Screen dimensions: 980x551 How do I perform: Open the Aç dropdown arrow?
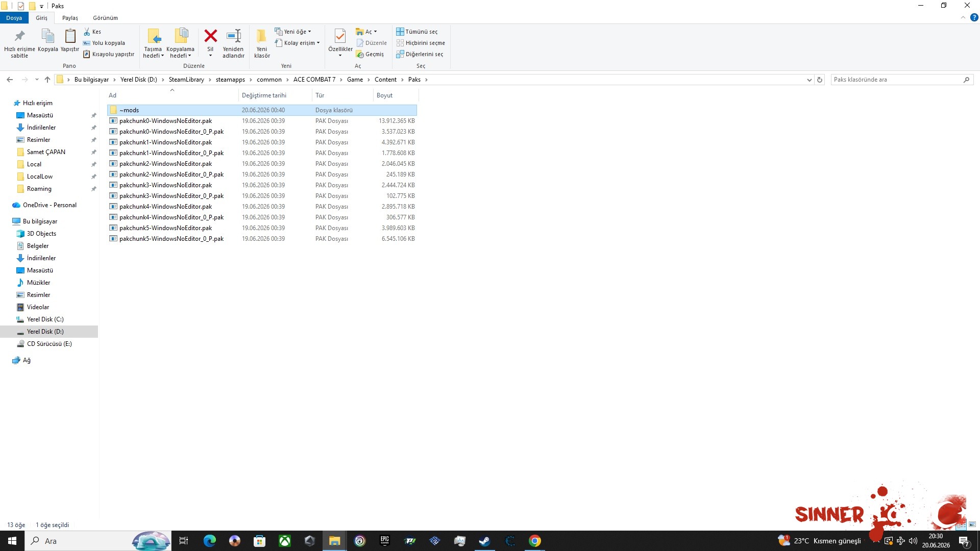pos(375,32)
